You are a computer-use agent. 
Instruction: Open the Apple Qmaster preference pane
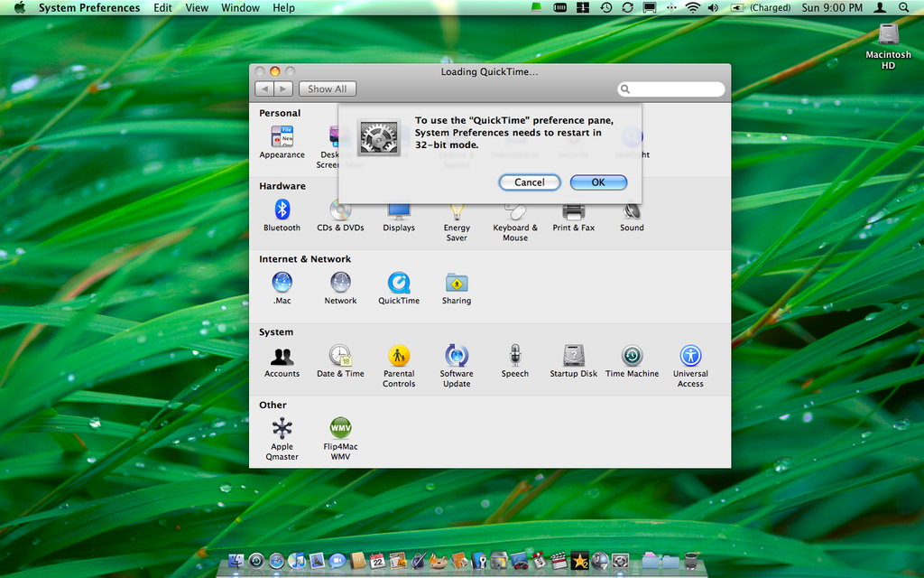coord(282,440)
